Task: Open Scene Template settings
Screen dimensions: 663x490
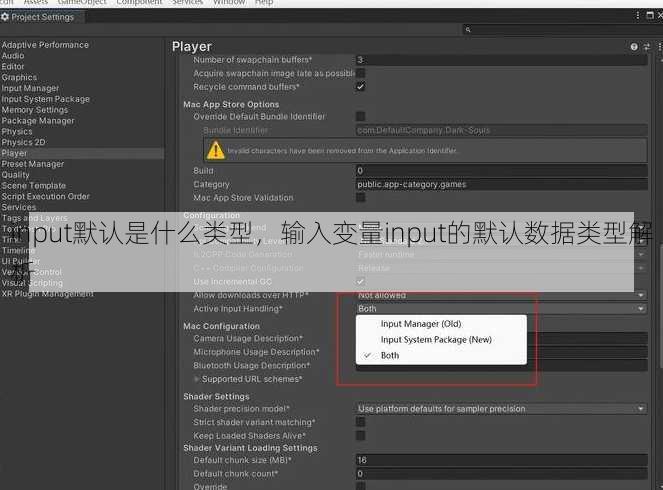Action: pyautogui.click(x=34, y=186)
